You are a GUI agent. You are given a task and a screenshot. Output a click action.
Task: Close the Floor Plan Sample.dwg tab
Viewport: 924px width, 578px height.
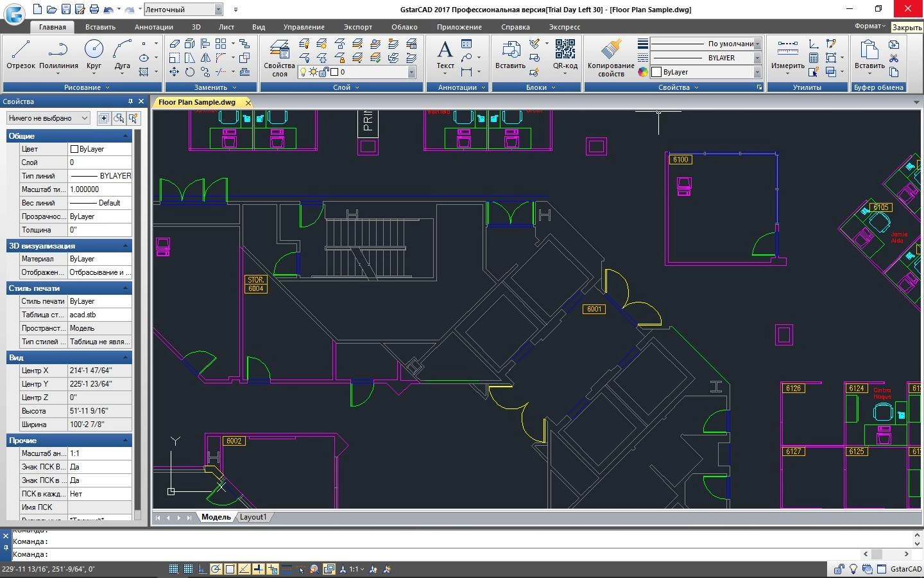pyautogui.click(x=248, y=103)
